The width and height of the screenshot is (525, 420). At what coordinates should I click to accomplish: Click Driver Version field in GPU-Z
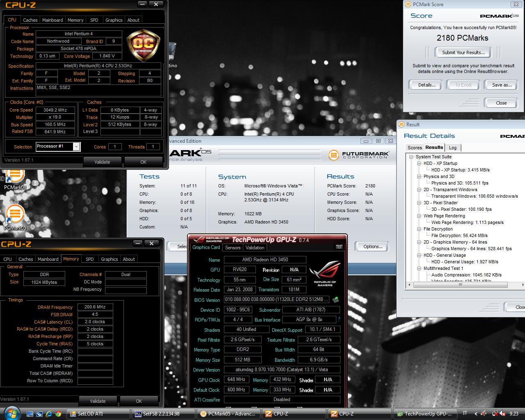click(x=282, y=370)
